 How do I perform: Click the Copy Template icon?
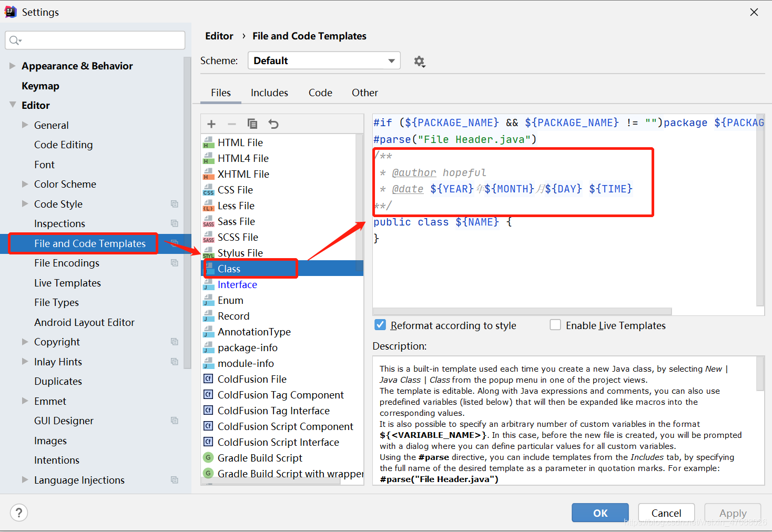pos(252,124)
